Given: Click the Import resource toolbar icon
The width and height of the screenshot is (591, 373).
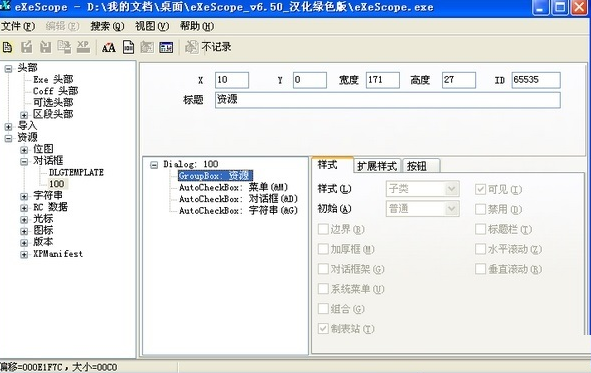Looking at the screenshot, I should pos(46,47).
